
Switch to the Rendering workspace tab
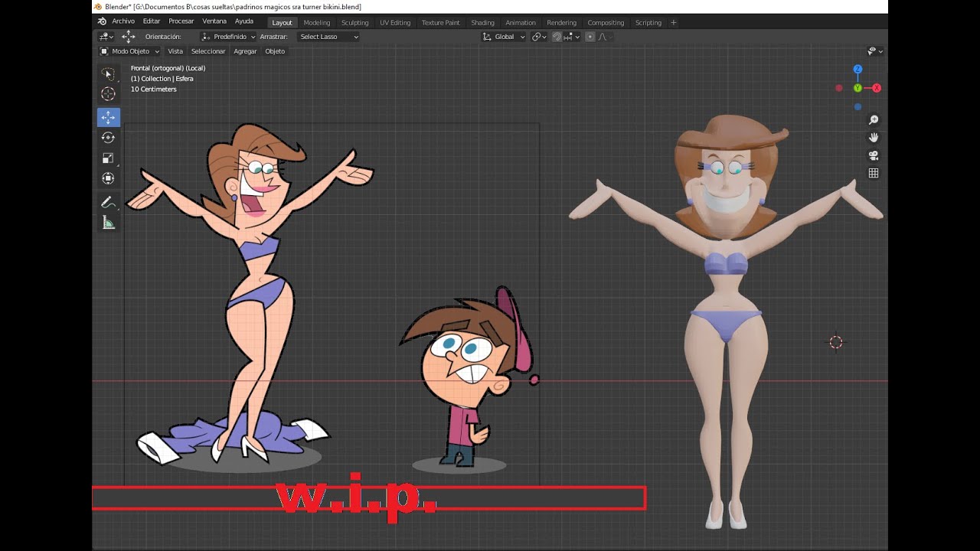click(561, 22)
